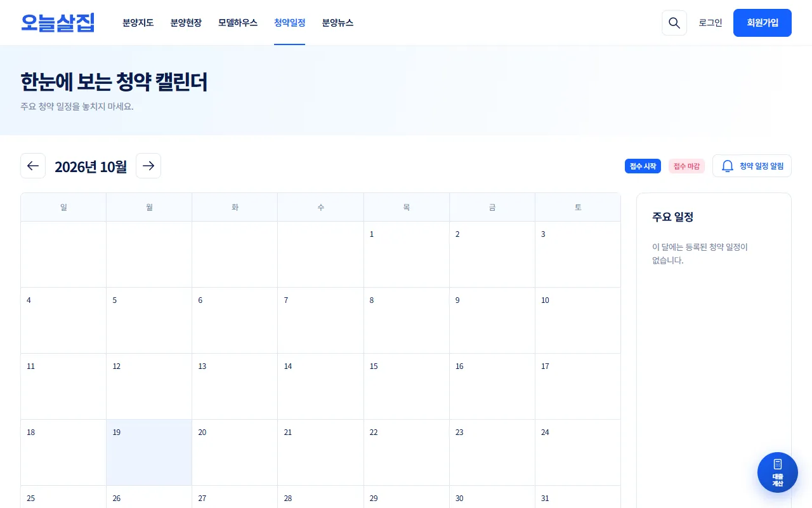Open the 분양지도 menu

(138, 23)
